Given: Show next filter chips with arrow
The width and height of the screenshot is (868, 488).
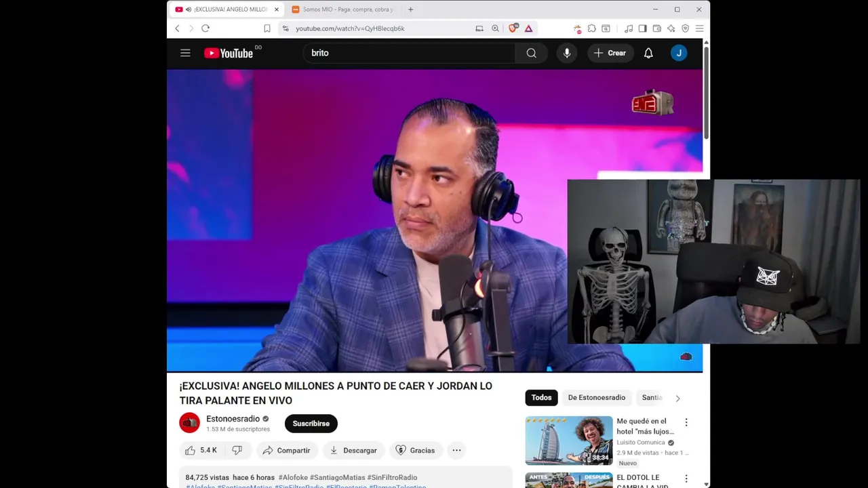Looking at the screenshot, I should pos(677,398).
